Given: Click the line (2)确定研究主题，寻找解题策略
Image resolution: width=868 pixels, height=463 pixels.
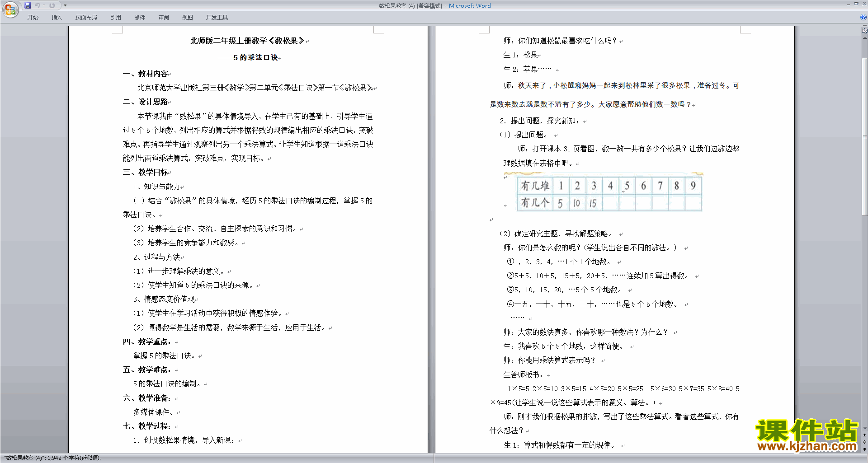Looking at the screenshot, I should pos(557,234).
